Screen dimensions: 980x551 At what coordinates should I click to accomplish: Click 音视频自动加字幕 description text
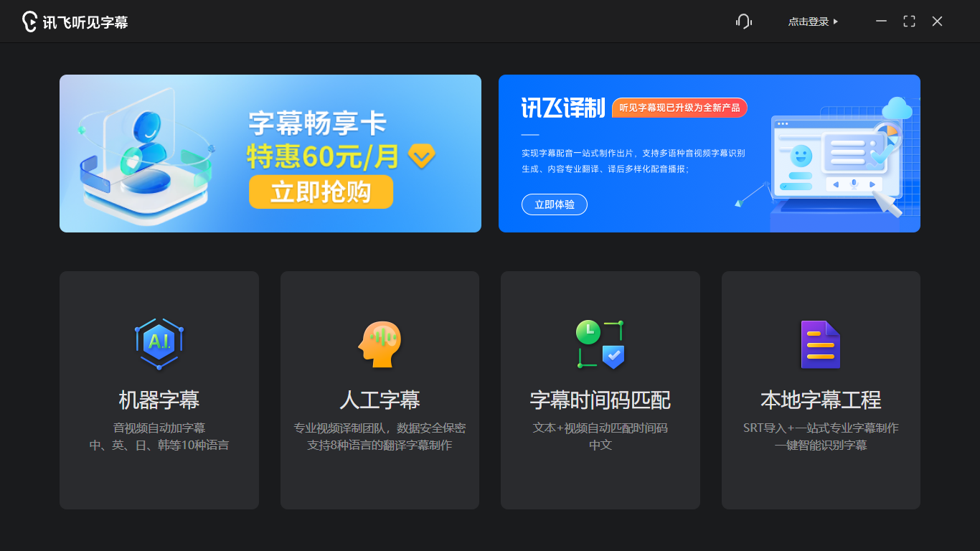(159, 428)
